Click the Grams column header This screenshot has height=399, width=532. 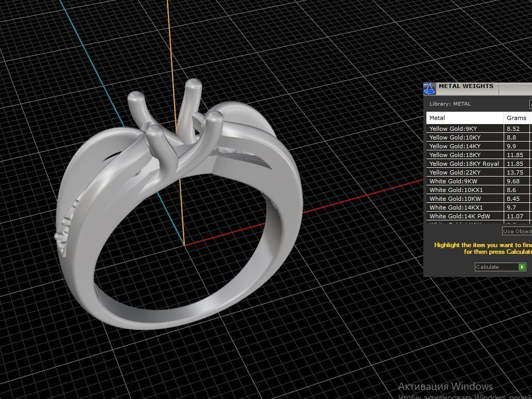point(517,118)
